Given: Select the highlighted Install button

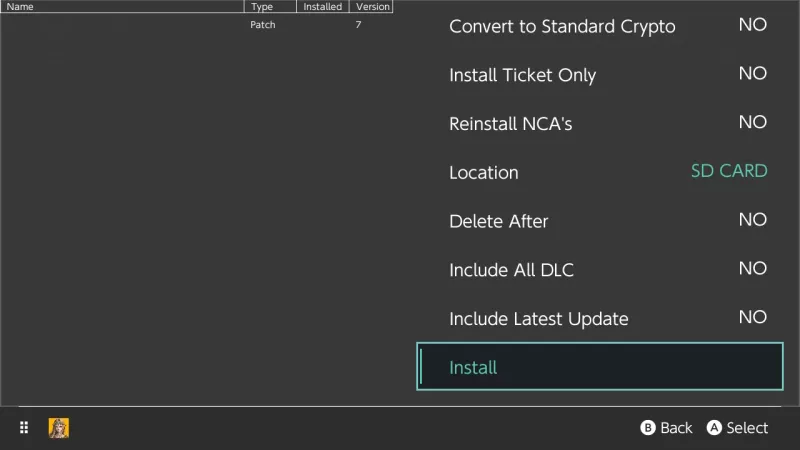Looking at the screenshot, I should coord(599,367).
